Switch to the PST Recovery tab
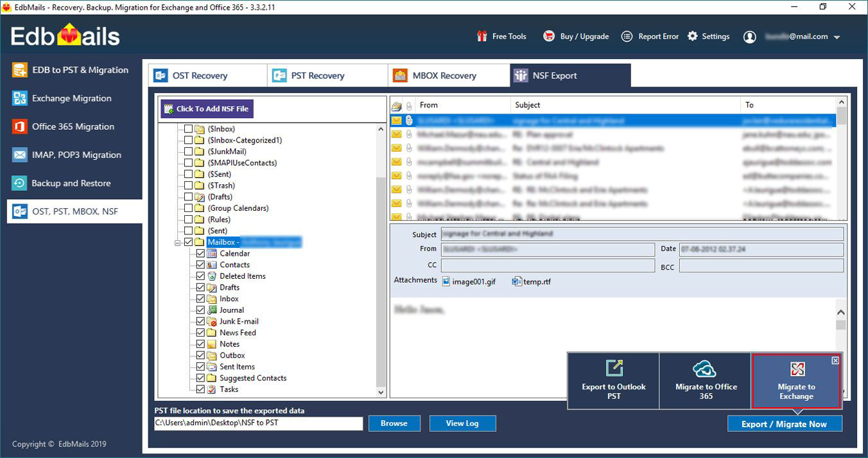868x458 pixels. 327,76
